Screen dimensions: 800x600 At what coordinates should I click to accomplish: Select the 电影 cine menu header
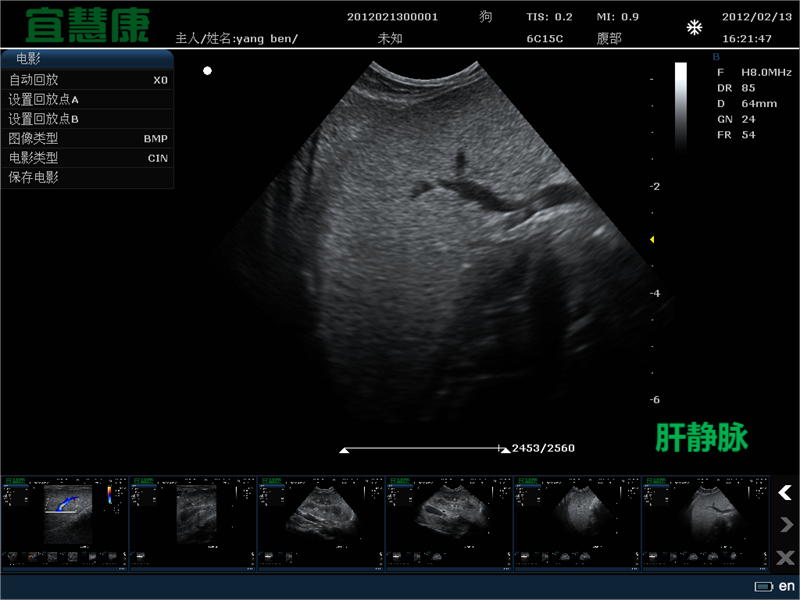28,59
